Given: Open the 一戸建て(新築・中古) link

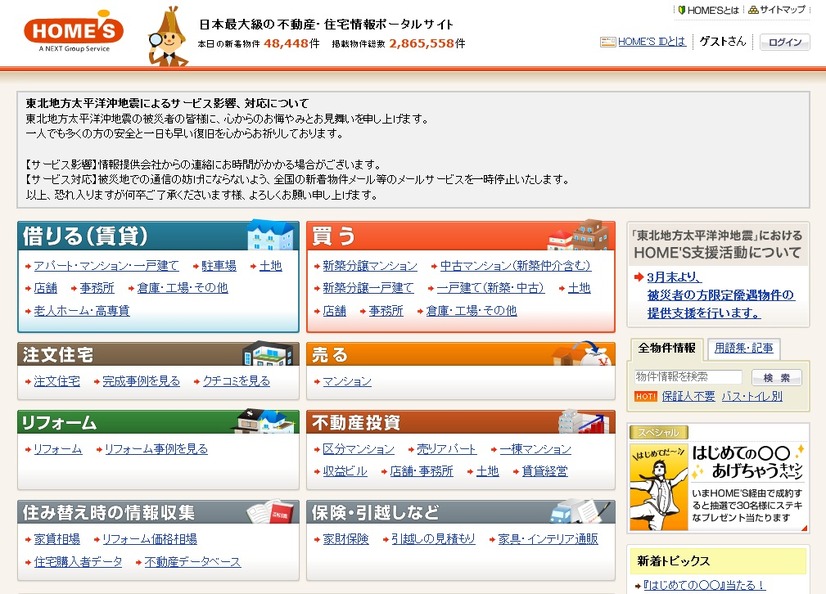Looking at the screenshot, I should pos(490,288).
